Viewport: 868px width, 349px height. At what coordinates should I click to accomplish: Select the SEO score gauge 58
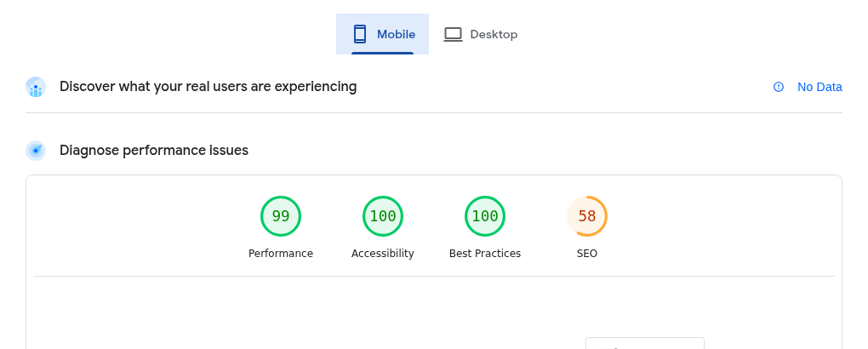(x=587, y=216)
